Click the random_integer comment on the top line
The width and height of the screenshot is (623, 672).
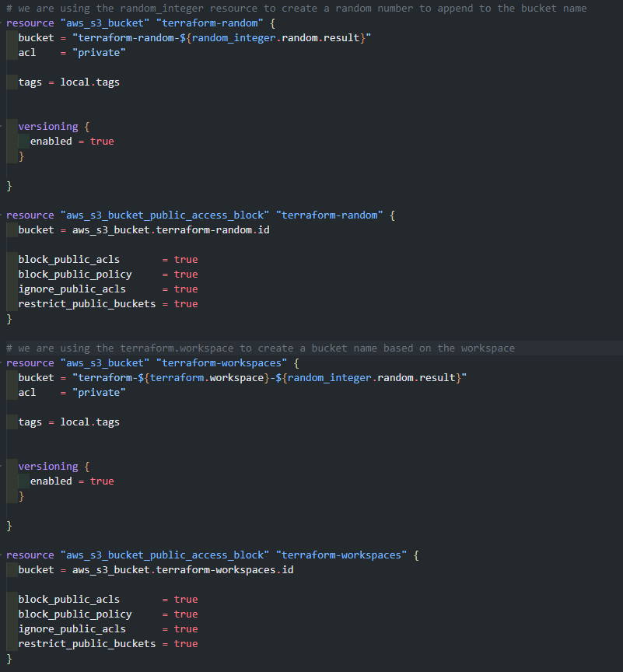pos(296,8)
